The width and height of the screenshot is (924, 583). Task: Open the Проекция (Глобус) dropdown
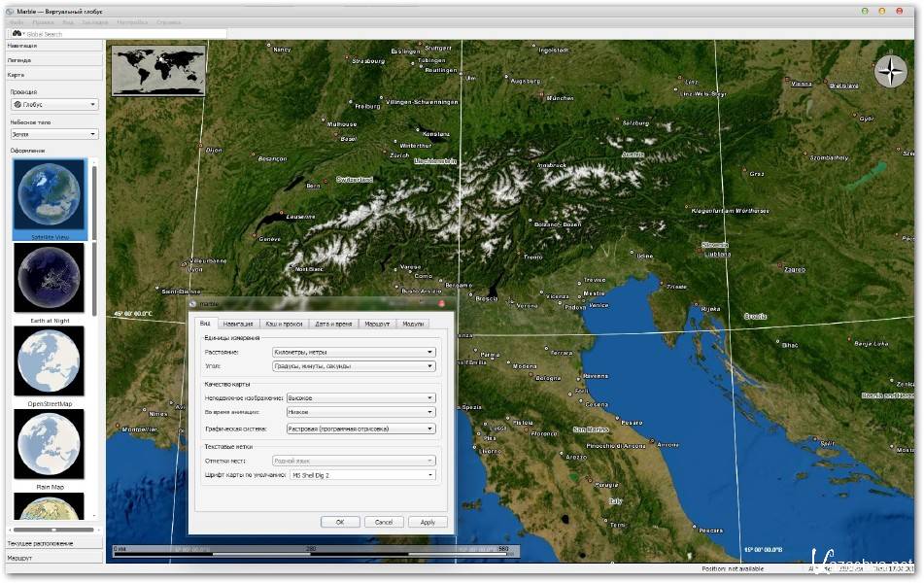tap(53, 104)
